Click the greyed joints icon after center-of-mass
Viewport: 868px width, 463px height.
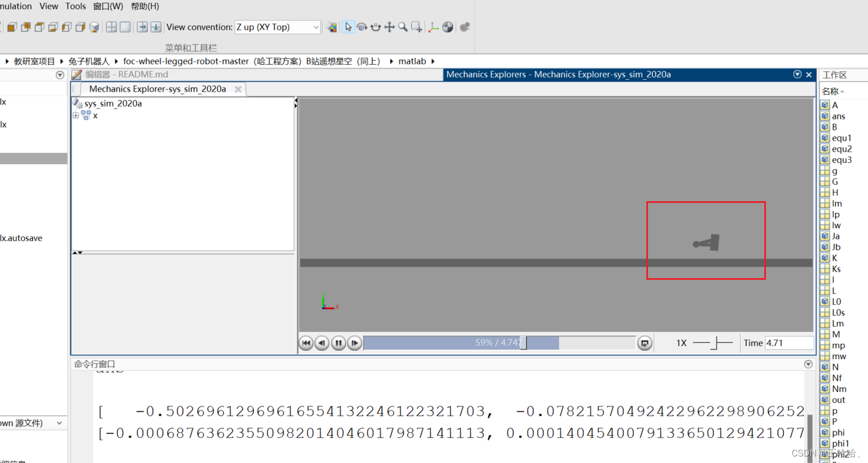(x=465, y=27)
